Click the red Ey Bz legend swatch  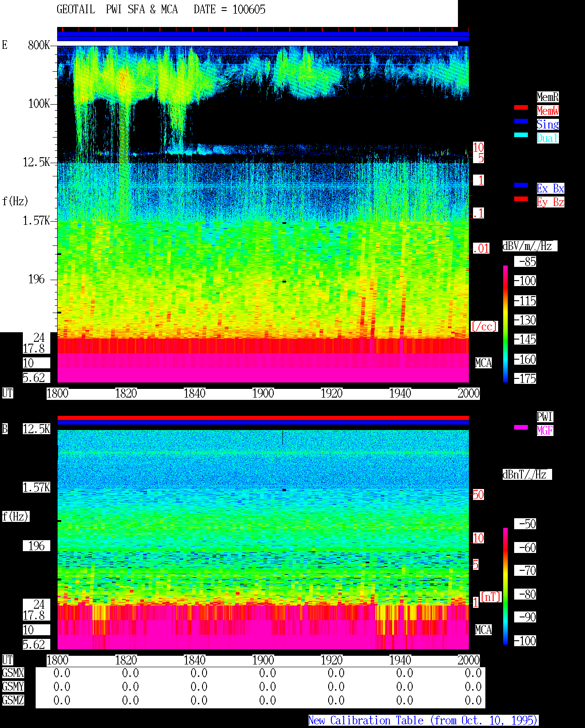[x=521, y=199]
